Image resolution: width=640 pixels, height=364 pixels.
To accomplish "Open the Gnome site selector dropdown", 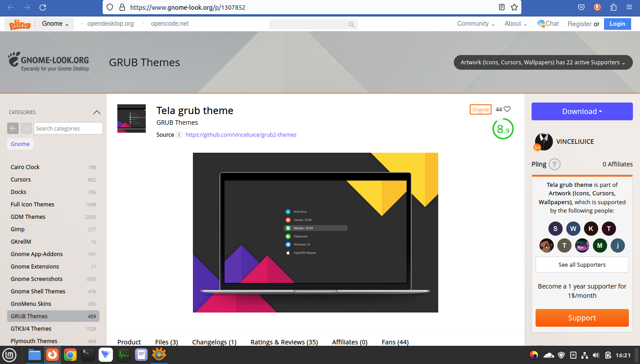I will pos(55,24).
